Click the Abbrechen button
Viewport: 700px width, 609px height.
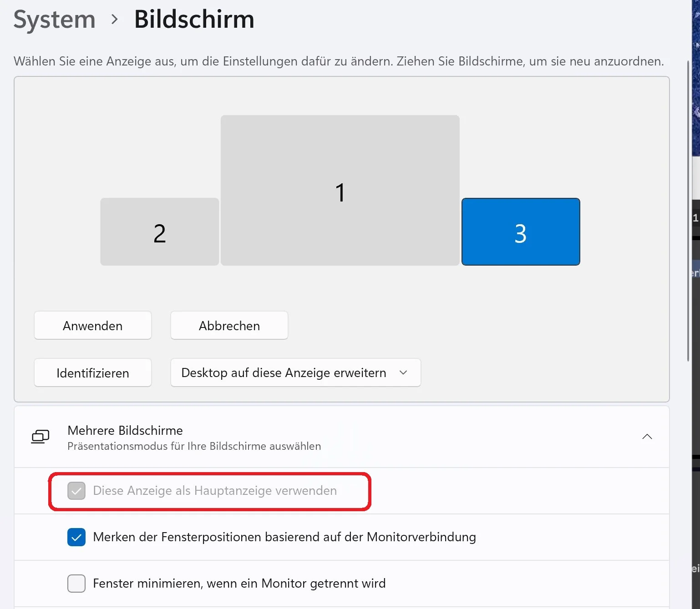point(229,326)
